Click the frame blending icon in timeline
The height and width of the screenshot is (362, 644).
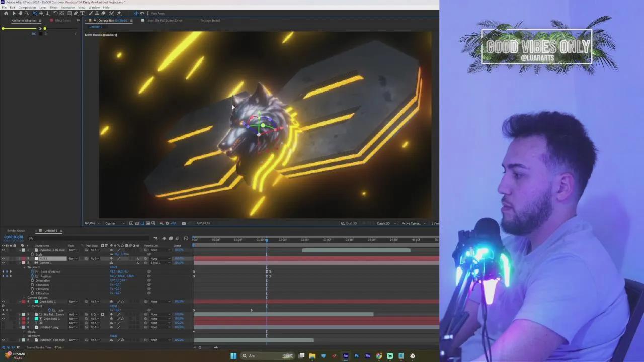pyautogui.click(x=171, y=239)
